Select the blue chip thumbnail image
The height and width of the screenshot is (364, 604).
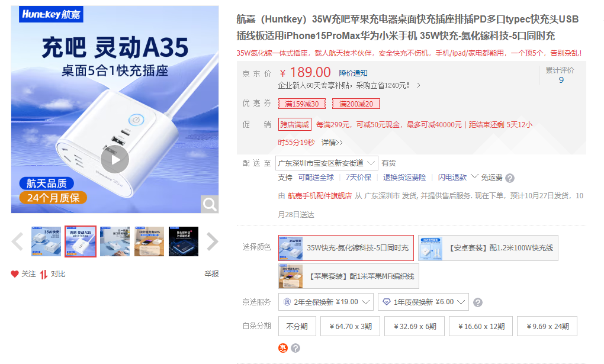[x=184, y=241]
